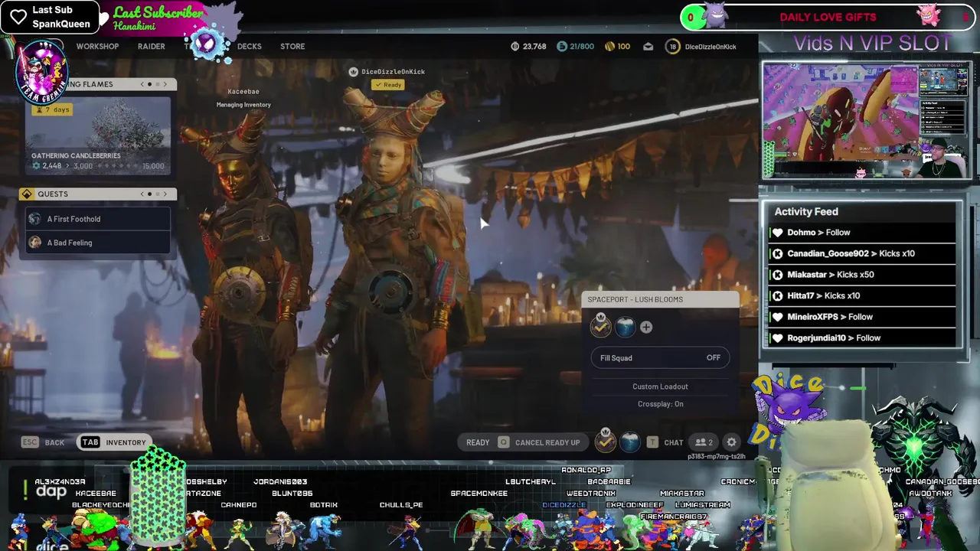Go to previous Quests page arrow
980x551 pixels.
tap(142, 194)
